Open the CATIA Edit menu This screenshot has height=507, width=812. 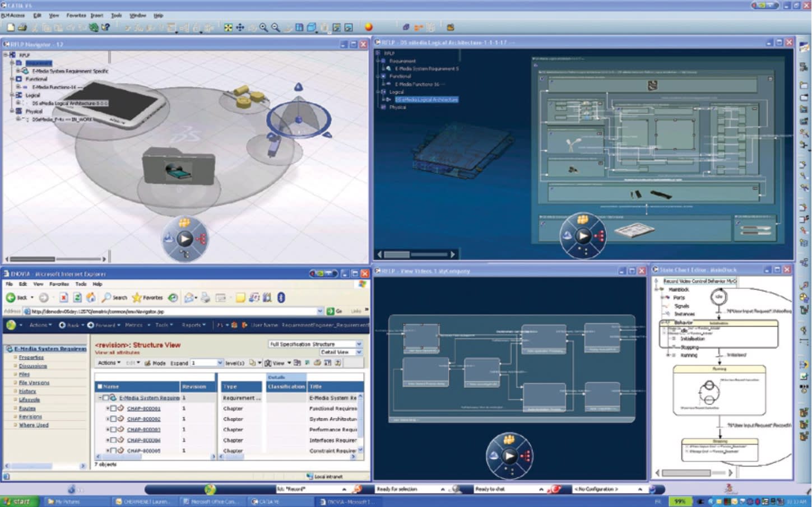[x=38, y=16]
